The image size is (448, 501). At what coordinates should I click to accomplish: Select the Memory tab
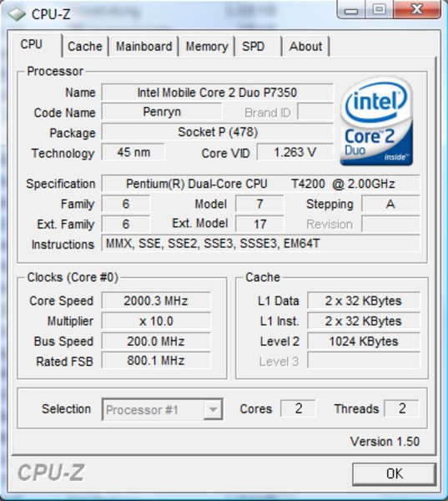click(207, 47)
